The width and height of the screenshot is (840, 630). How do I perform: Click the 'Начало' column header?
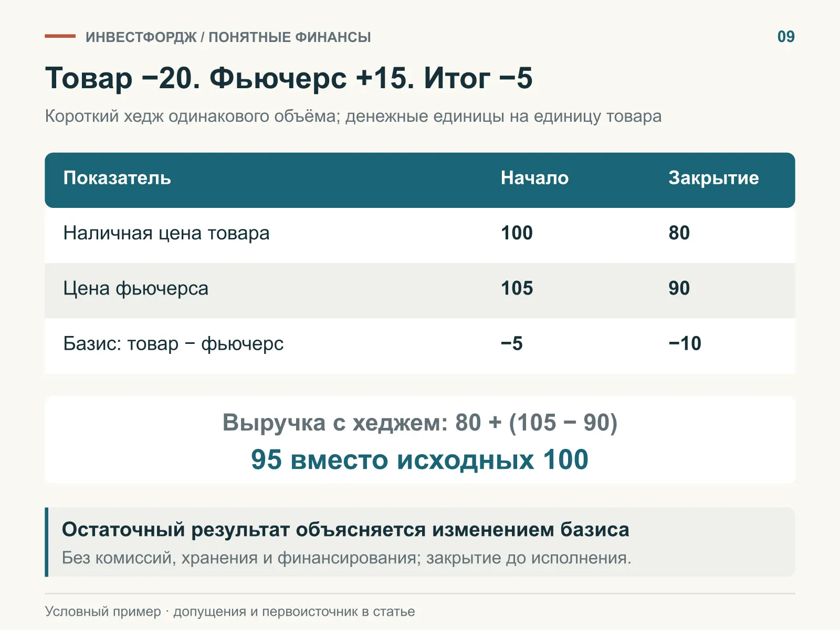[x=534, y=178]
